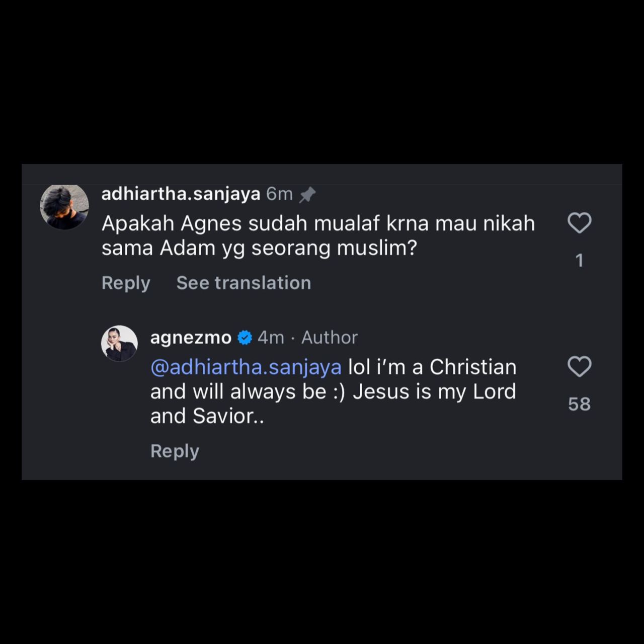The width and height of the screenshot is (644, 644).
Task: Open the adhiartha.sanjaya username in the comment header
Action: click(181, 194)
